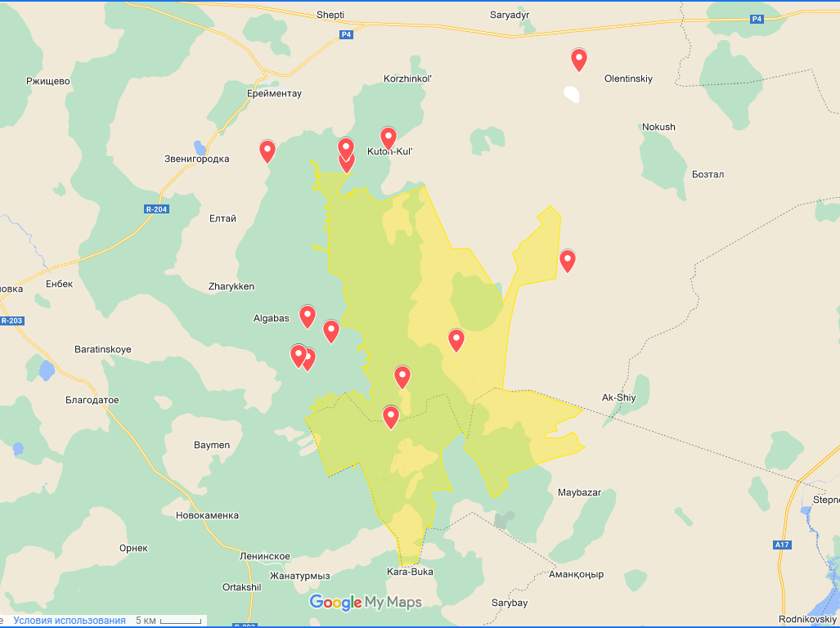Click the Аманқоңыр label

pyautogui.click(x=576, y=575)
